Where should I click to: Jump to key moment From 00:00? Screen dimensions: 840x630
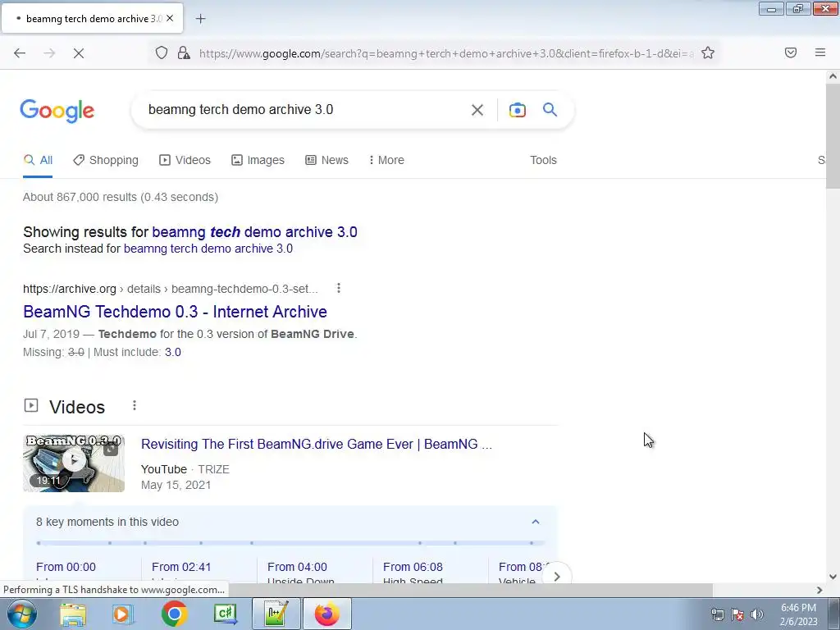pos(66,567)
